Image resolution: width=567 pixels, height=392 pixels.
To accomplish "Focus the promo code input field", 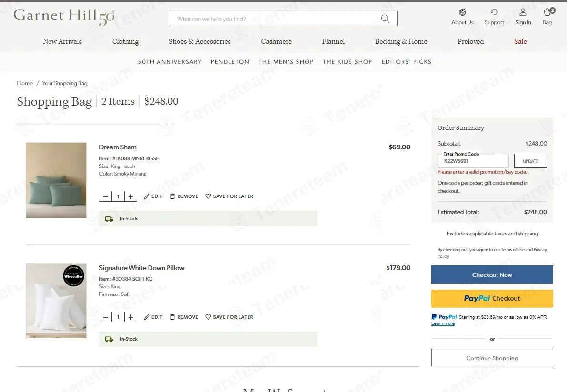I will point(473,161).
